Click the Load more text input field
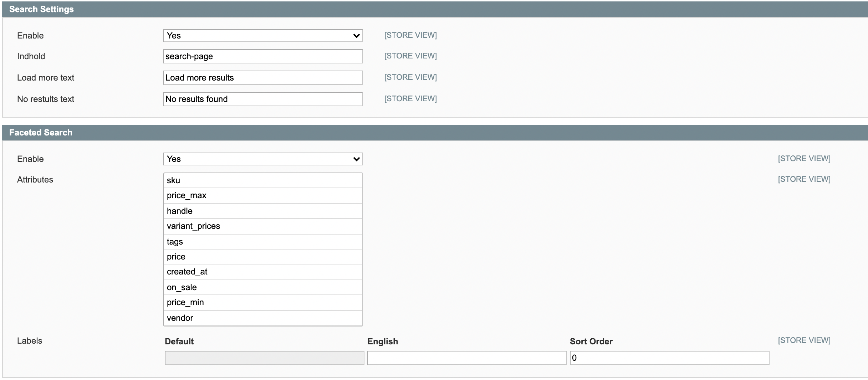The image size is (868, 380). coord(263,78)
